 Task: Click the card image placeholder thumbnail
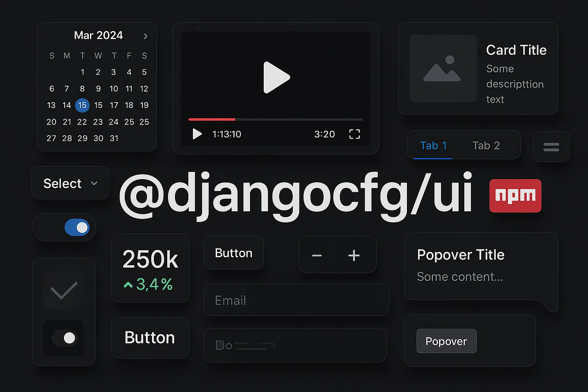pyautogui.click(x=443, y=69)
